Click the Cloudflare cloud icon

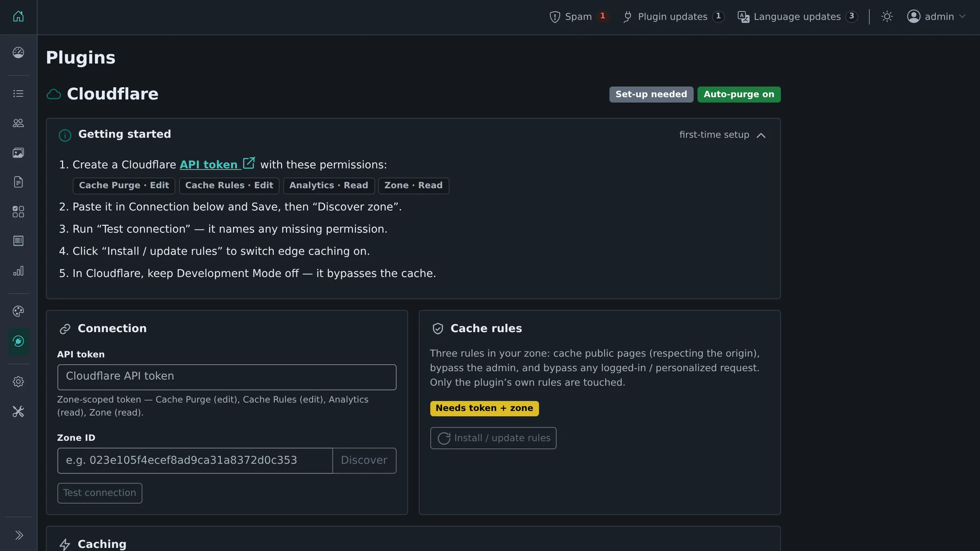click(x=54, y=94)
